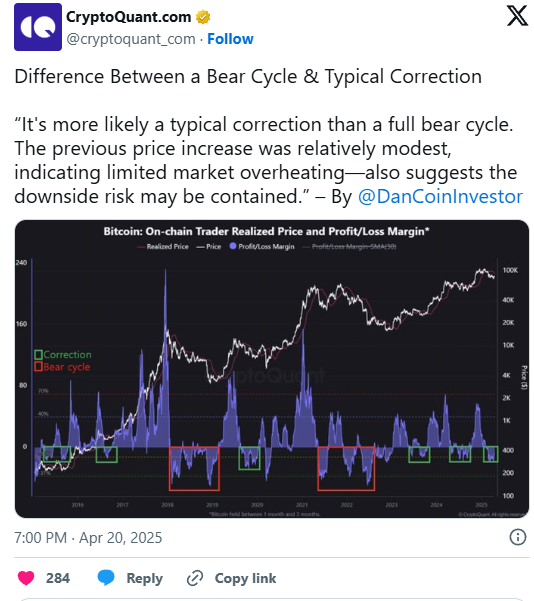
Task: Click the blue reply speech bubble icon
Action: point(106,578)
